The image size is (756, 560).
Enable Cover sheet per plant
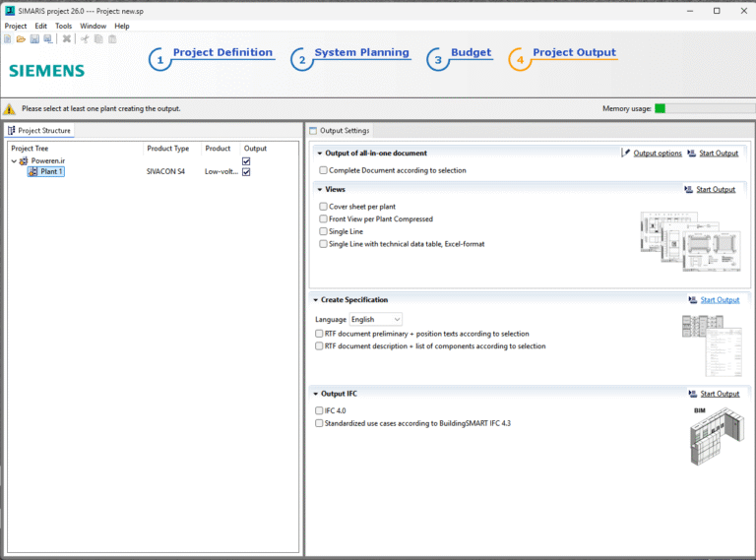(323, 207)
